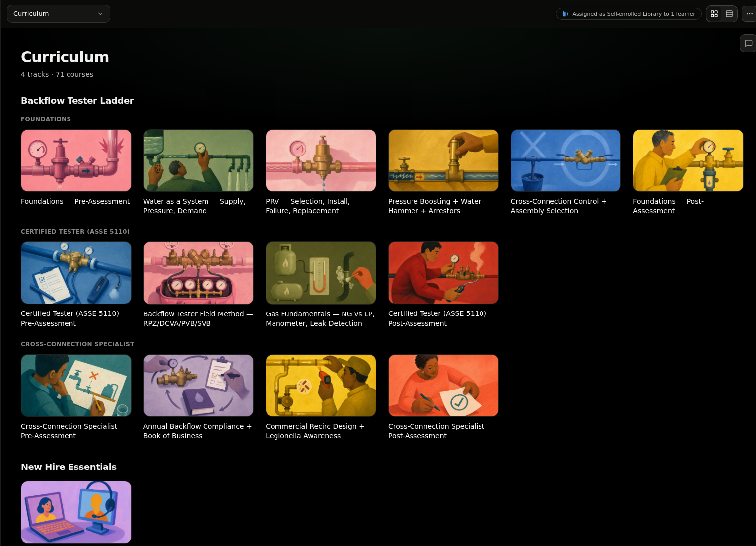This screenshot has height=546, width=756.
Task: Switch to list view layout
Action: (x=729, y=14)
